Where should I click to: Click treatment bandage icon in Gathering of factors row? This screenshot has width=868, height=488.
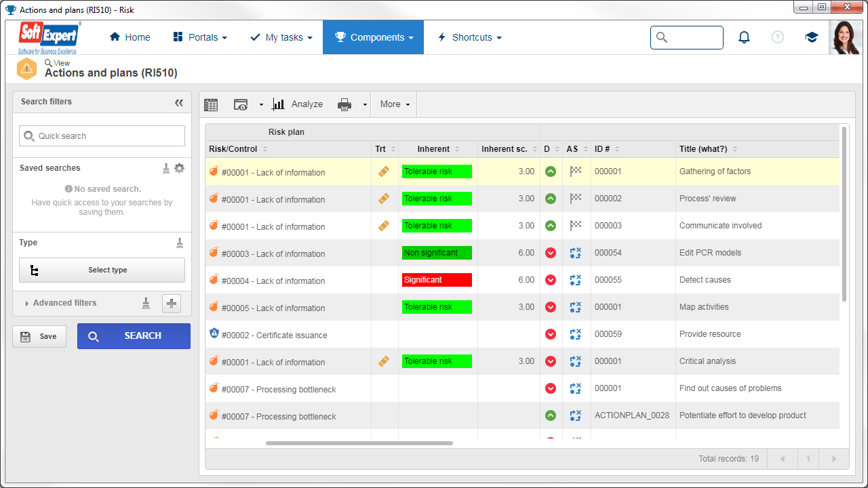384,171
